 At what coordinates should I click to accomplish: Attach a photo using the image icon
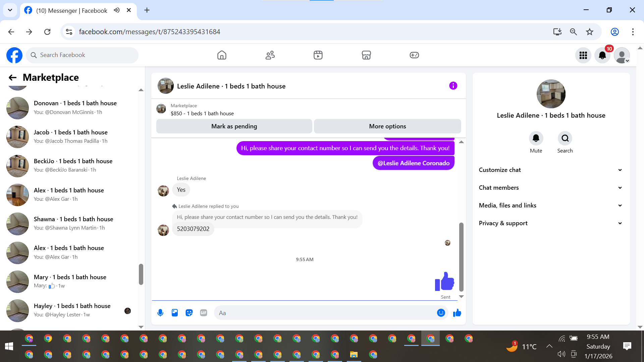pos(175,313)
